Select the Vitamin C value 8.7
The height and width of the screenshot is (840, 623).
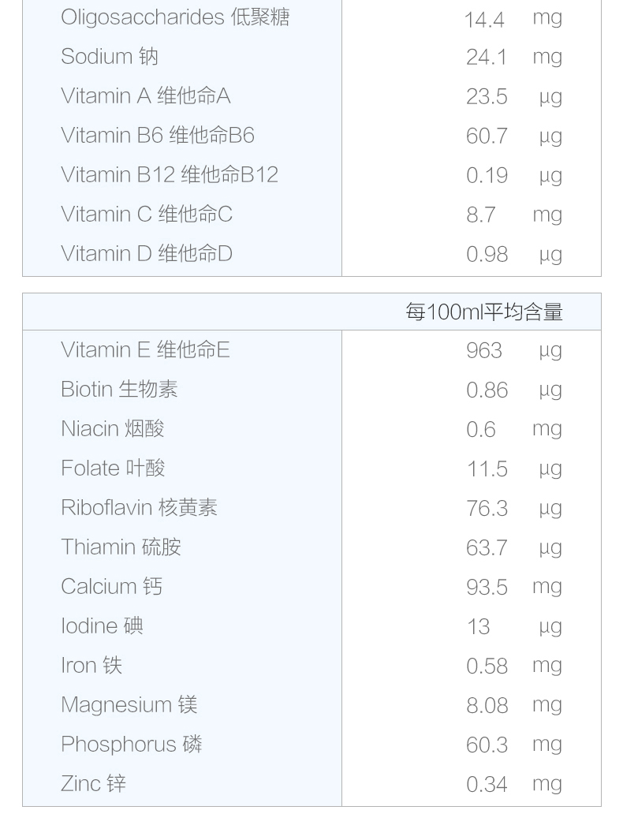[481, 215]
